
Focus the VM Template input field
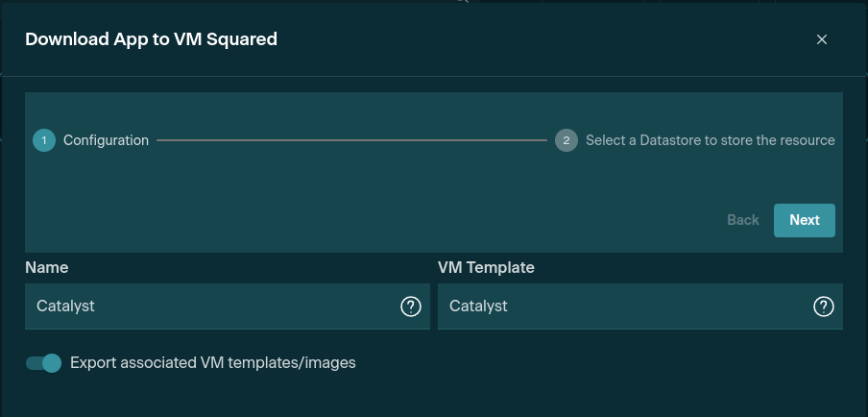624,307
